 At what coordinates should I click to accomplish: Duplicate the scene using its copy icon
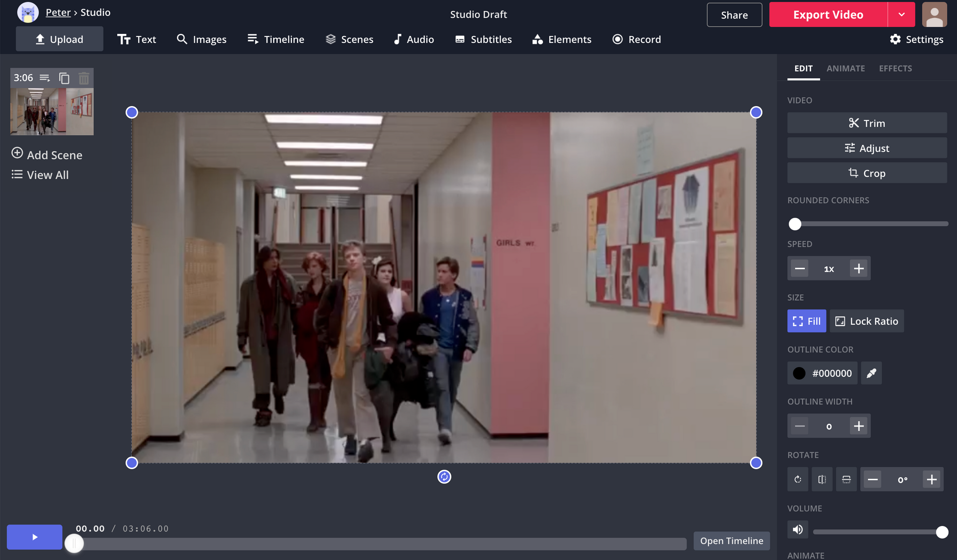click(65, 77)
